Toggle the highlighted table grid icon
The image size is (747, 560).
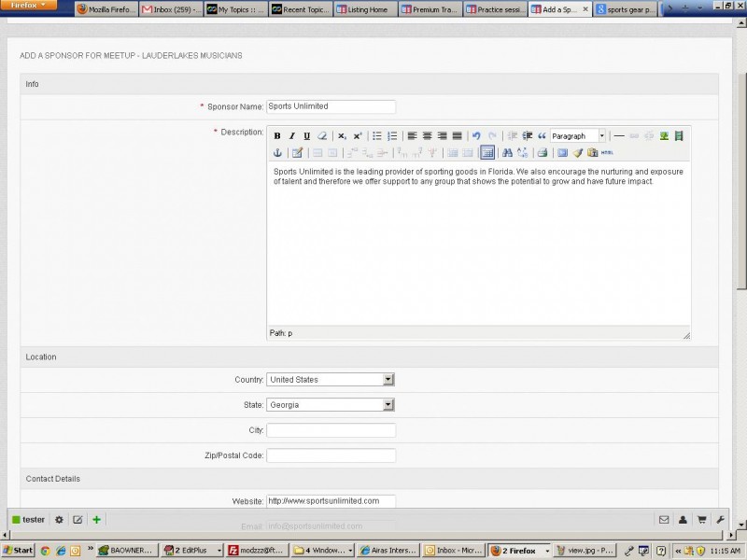[487, 153]
